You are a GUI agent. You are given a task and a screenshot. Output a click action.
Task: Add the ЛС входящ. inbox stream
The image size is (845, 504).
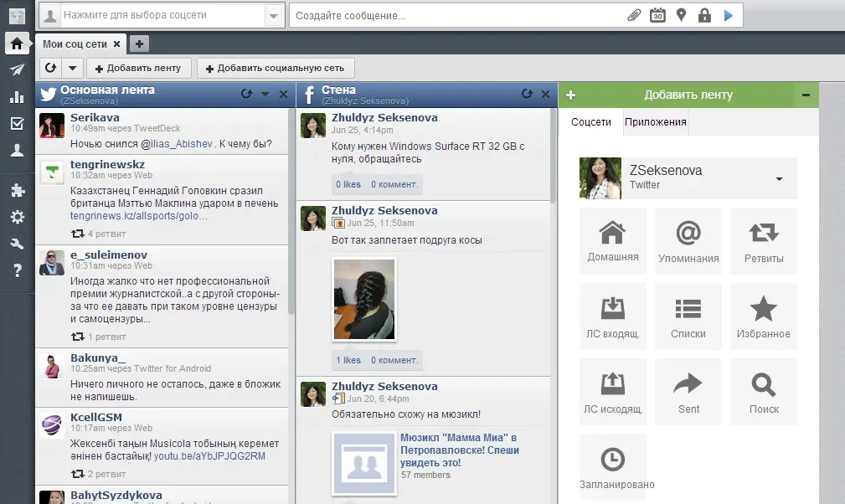613,316
